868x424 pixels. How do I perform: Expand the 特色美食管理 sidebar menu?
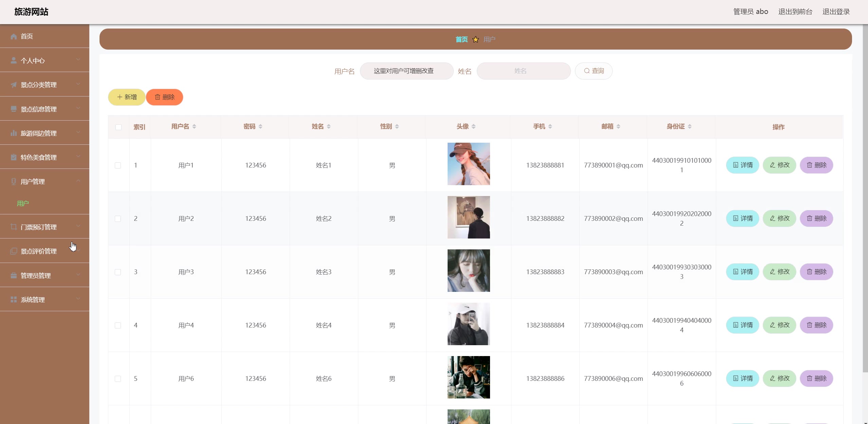[x=44, y=157]
